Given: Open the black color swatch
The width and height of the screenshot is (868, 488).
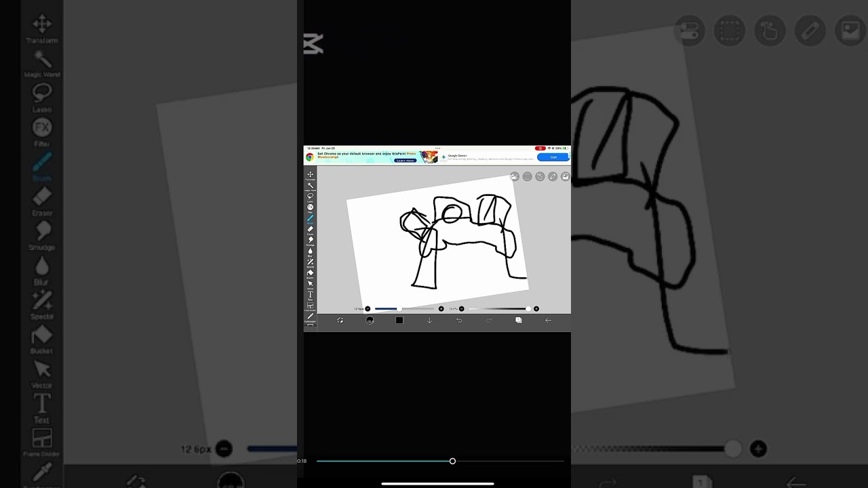Looking at the screenshot, I should click(399, 321).
